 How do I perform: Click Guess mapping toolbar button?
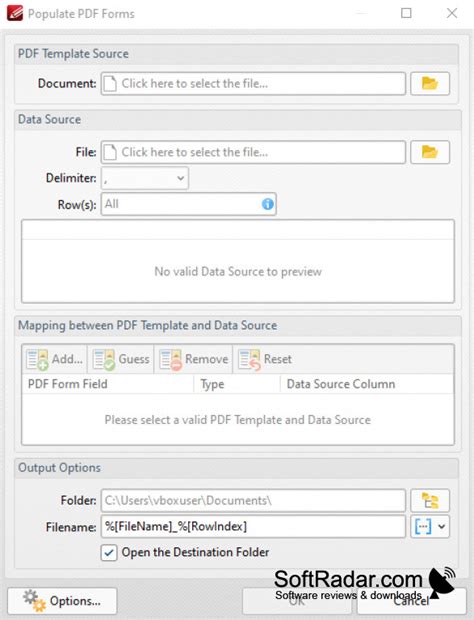pyautogui.click(x=121, y=359)
